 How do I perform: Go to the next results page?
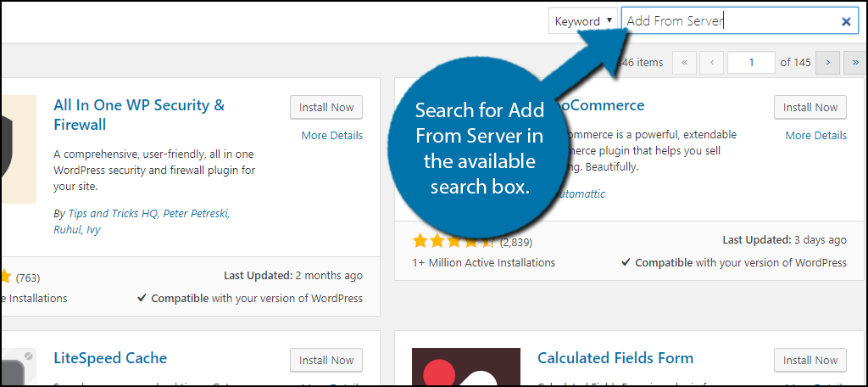click(x=827, y=63)
